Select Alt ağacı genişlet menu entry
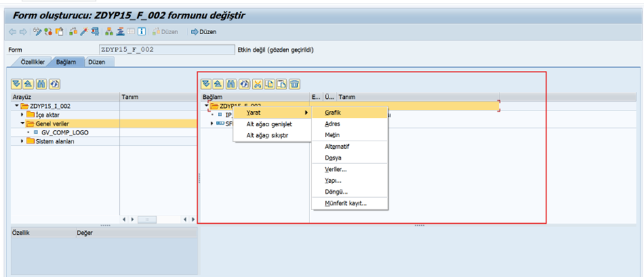Screen dimensions: 644x277 [x=269, y=124]
